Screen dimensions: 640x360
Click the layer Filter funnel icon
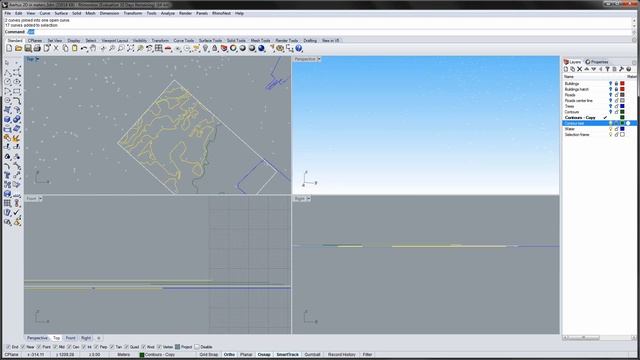(x=607, y=69)
